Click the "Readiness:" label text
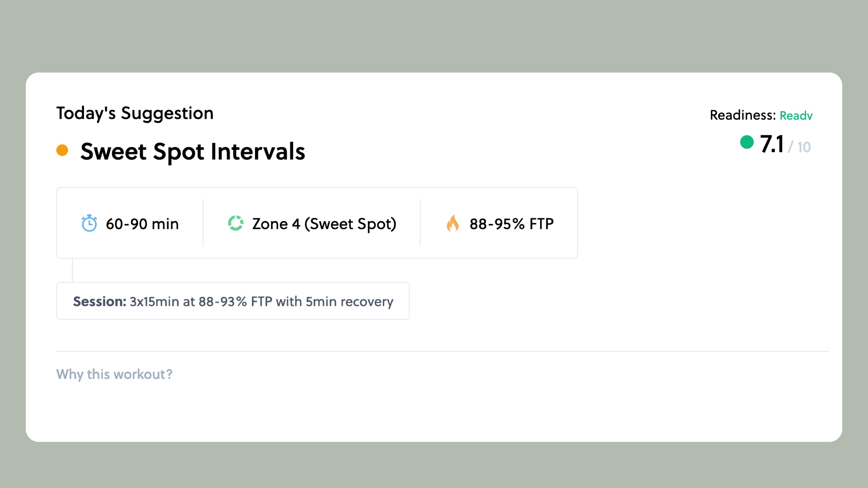The height and width of the screenshot is (488, 868). tap(743, 115)
